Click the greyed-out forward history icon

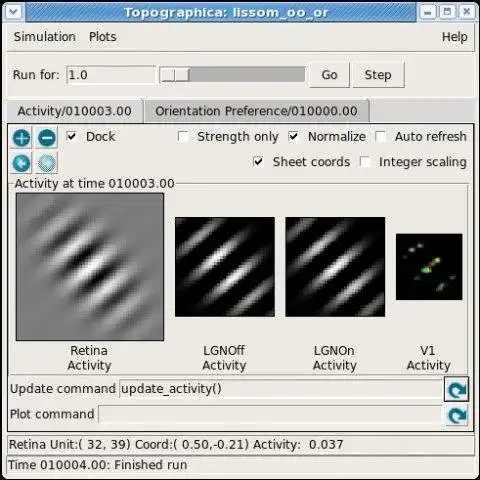(47, 163)
